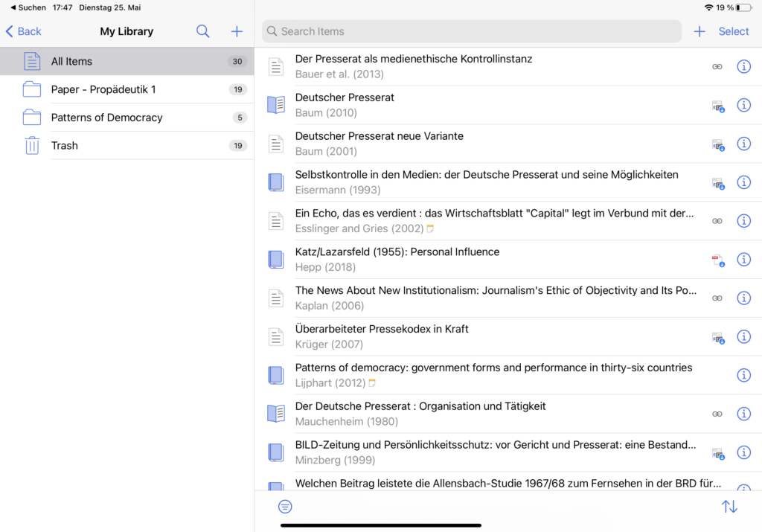Open item Katz/Lazarsfeld (1955): Personal Influence
Image resolution: width=762 pixels, height=532 pixels.
coord(508,260)
